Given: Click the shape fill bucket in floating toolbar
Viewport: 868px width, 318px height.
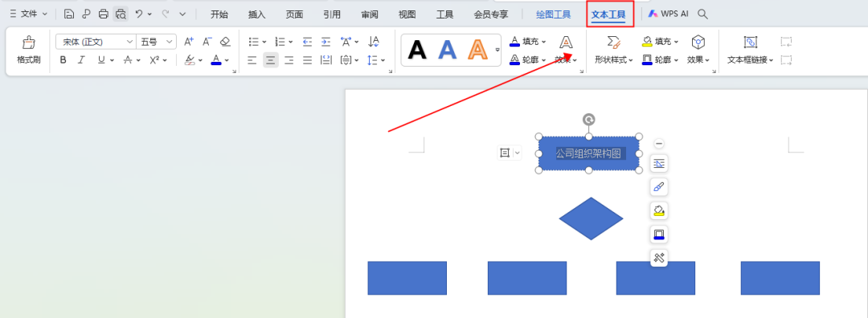Looking at the screenshot, I should click(x=659, y=210).
